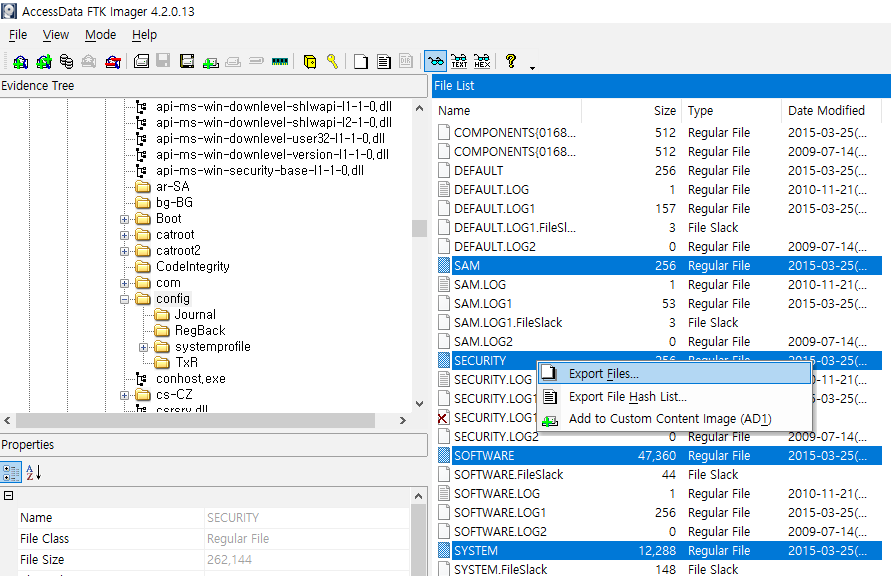Open the Mode menu

pyautogui.click(x=101, y=35)
